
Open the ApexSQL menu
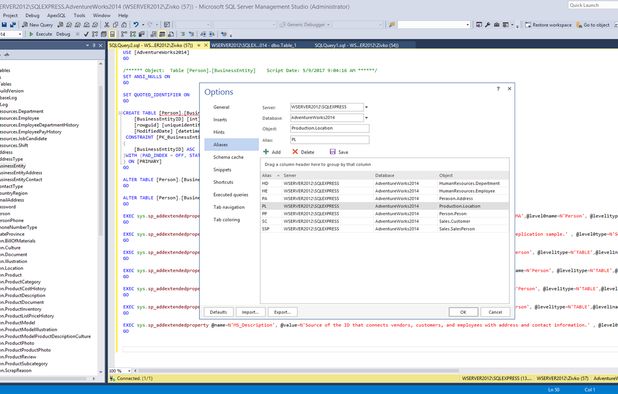pos(56,15)
